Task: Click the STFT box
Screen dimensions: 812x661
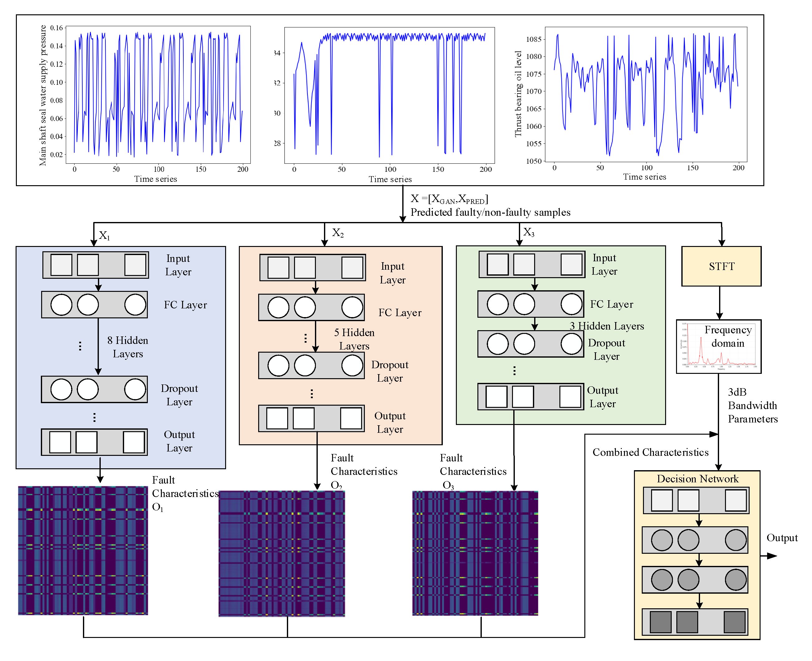Action: point(721,266)
